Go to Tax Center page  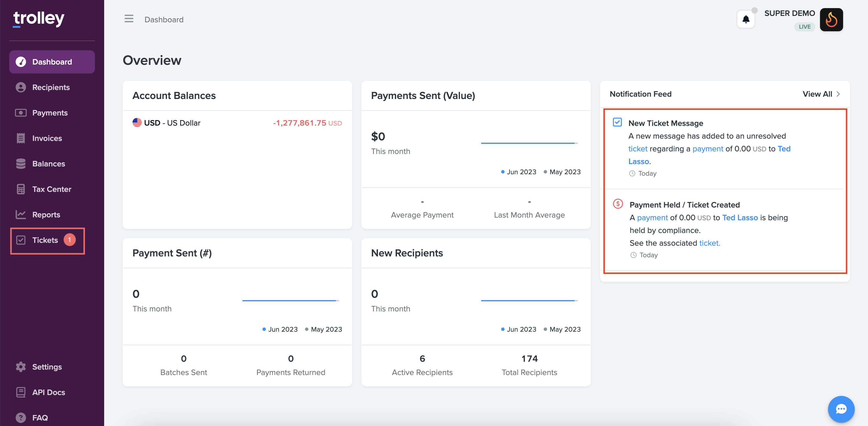pos(52,189)
